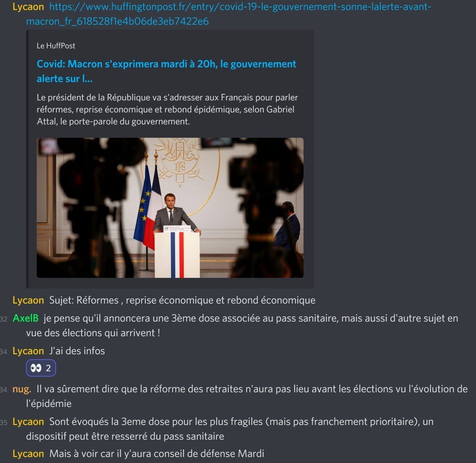Toggle the eyes emoji reaction
The image size is (476, 463).
pos(41,368)
